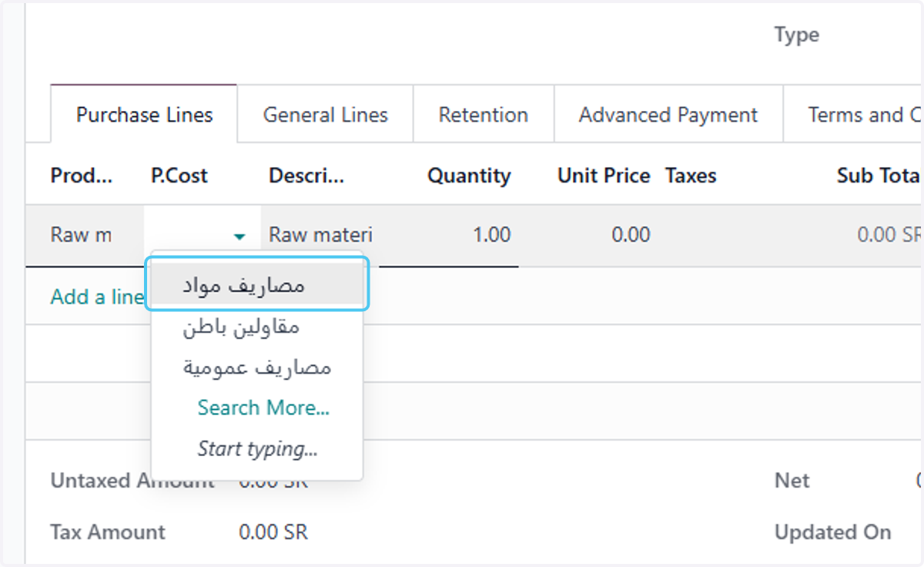924x567 pixels.
Task: Click the Raw m product cell
Action: click(x=85, y=235)
